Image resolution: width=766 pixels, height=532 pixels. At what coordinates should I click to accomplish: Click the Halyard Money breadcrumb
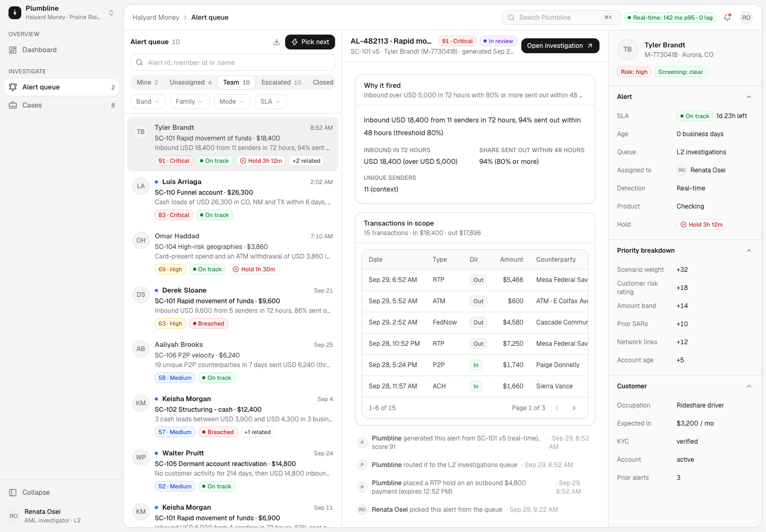(156, 18)
